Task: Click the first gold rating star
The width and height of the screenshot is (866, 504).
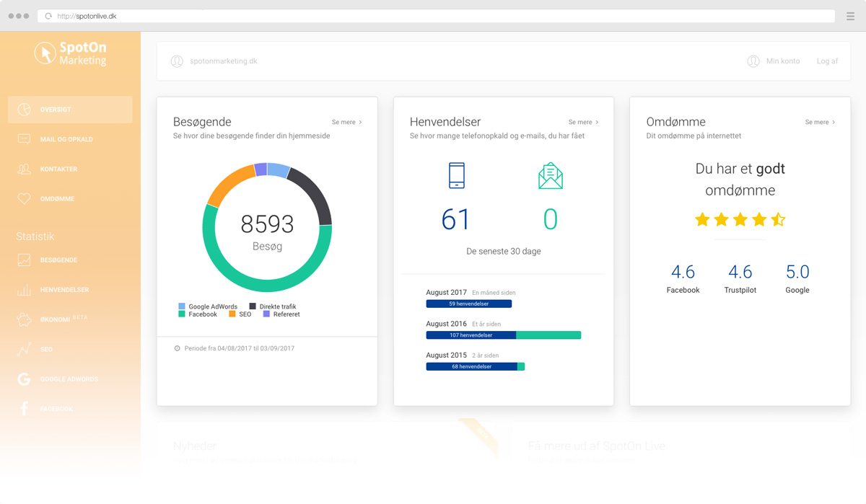Action: pyautogui.click(x=702, y=220)
